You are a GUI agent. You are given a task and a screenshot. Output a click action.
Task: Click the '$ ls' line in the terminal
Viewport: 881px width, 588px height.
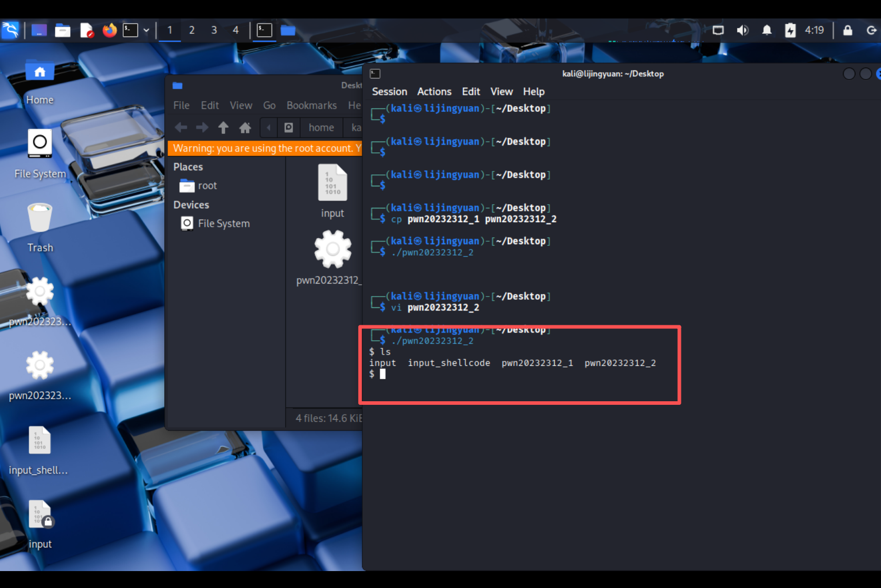point(380,351)
